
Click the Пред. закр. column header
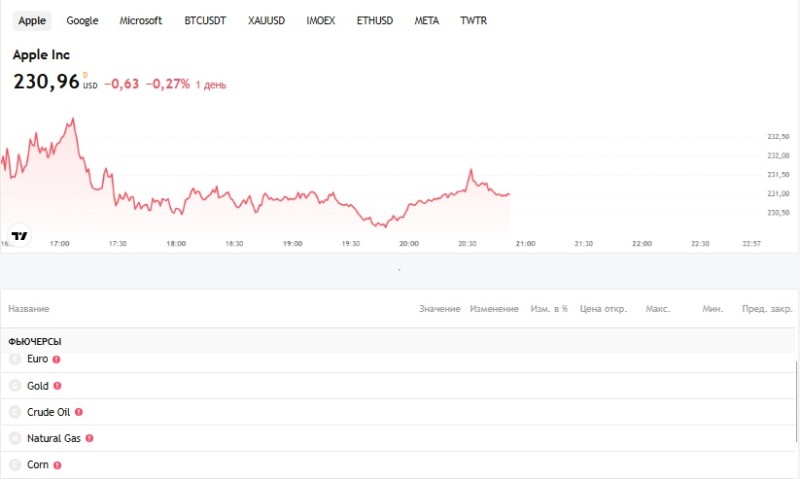click(x=767, y=309)
